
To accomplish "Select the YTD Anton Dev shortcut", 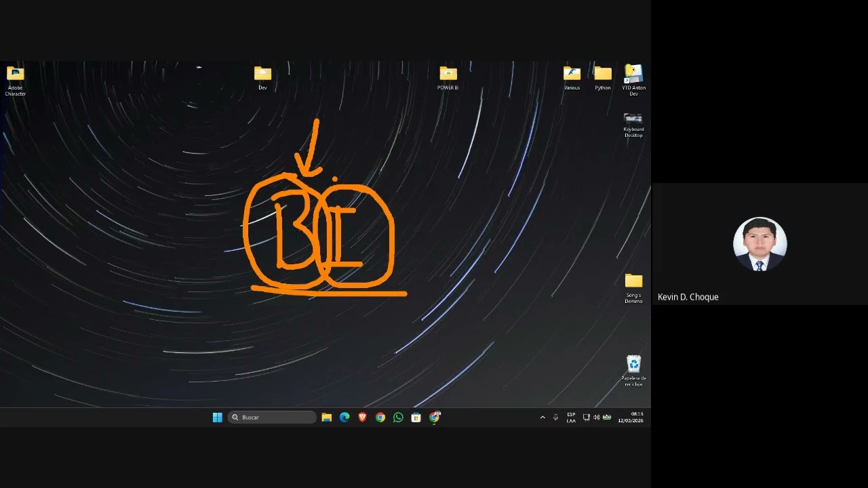I will click(x=633, y=81).
